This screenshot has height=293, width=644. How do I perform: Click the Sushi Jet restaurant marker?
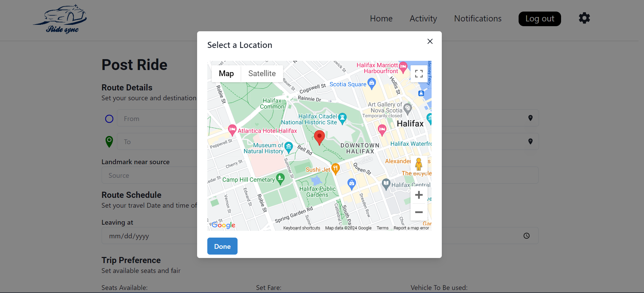(335, 169)
